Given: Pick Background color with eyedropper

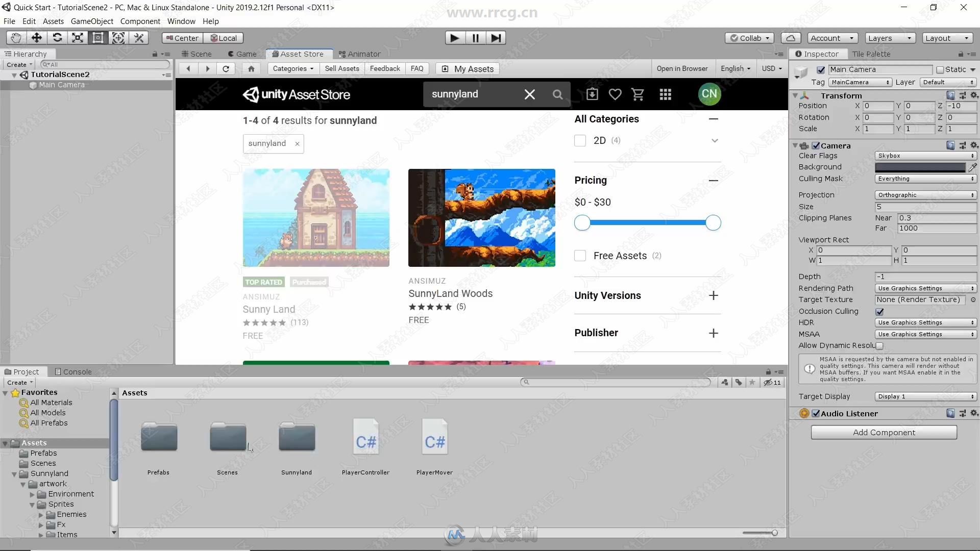Looking at the screenshot, I should 973,167.
